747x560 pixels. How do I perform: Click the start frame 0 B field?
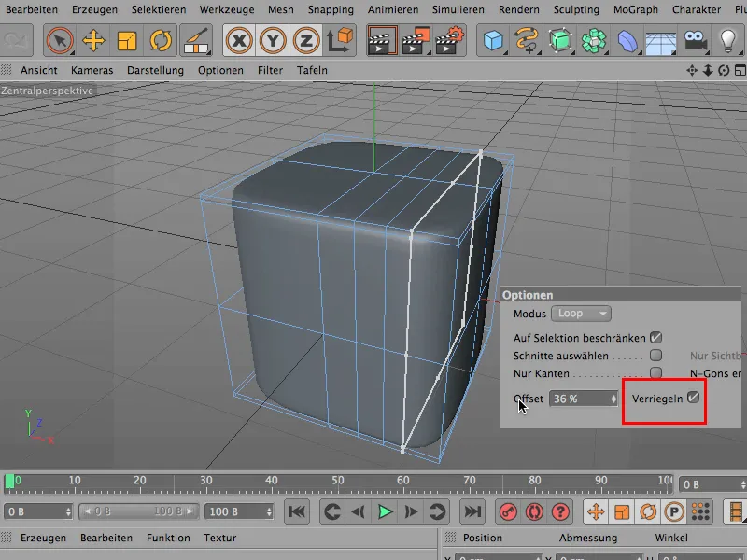coord(38,511)
